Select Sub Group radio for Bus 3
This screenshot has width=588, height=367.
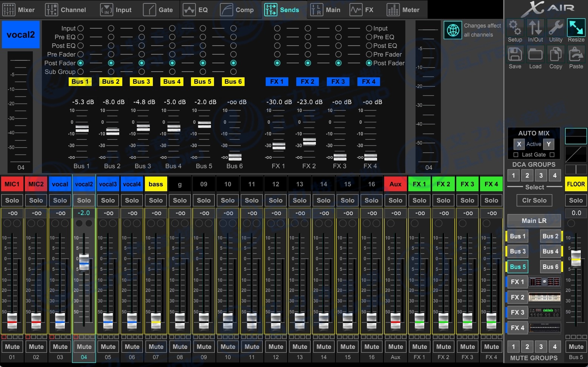pos(142,72)
